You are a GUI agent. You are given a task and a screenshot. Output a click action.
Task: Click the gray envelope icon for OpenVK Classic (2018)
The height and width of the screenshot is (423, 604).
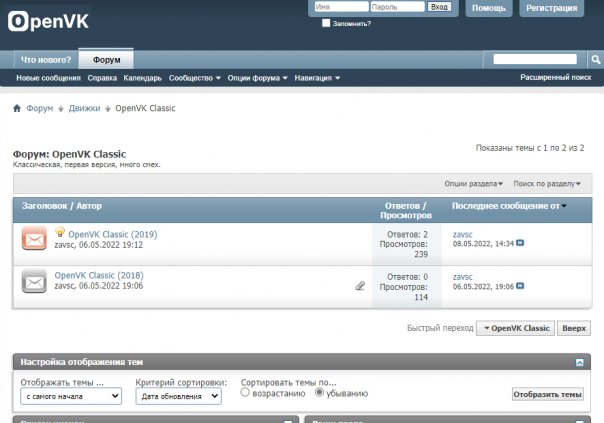[x=34, y=281]
